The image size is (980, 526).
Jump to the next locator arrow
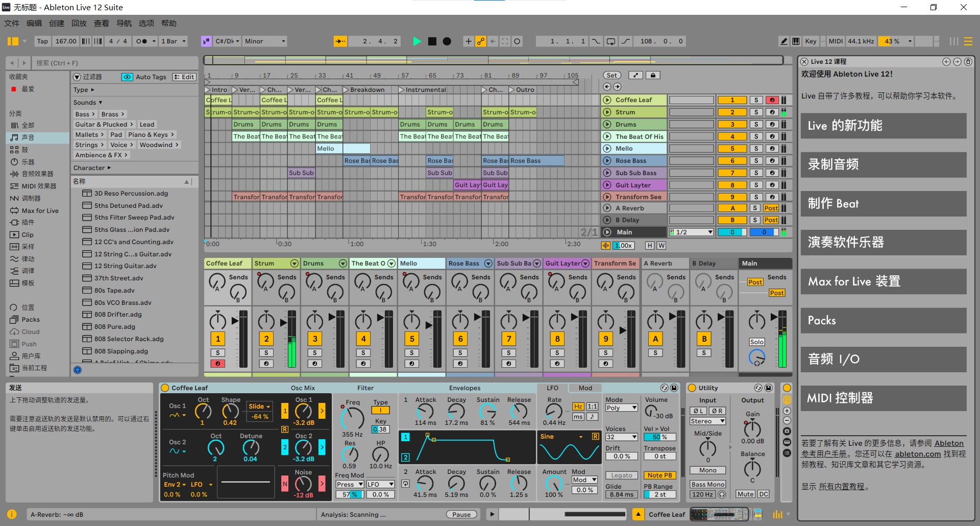pyautogui.click(x=617, y=87)
